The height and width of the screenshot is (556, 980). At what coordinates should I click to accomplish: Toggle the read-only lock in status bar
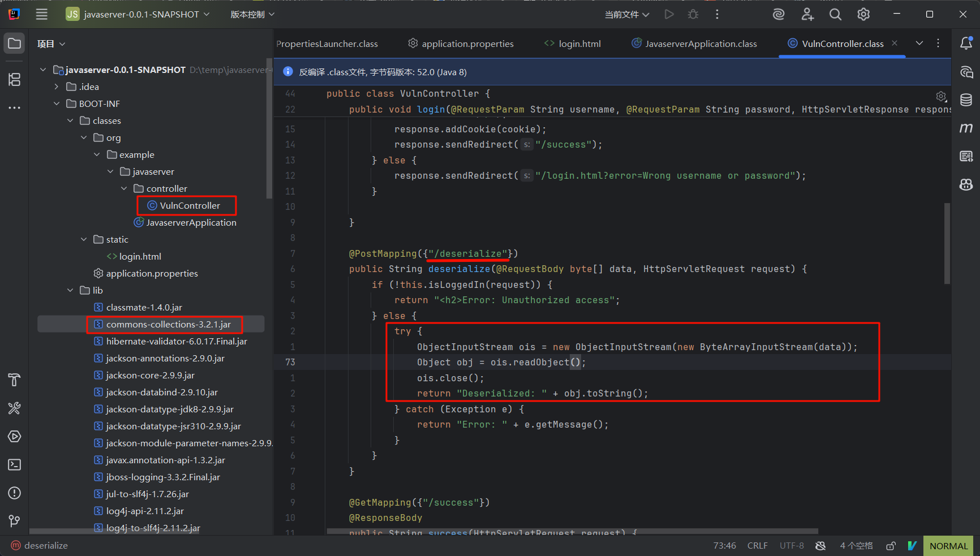coord(891,546)
